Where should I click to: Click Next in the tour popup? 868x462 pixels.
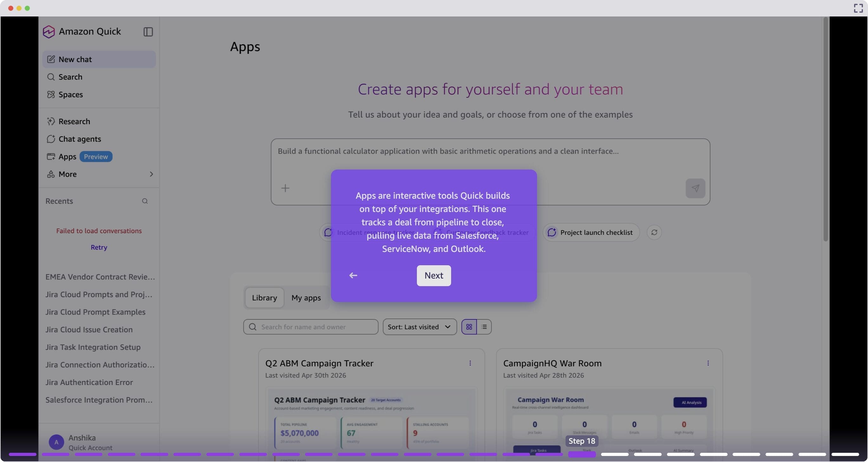tap(434, 275)
